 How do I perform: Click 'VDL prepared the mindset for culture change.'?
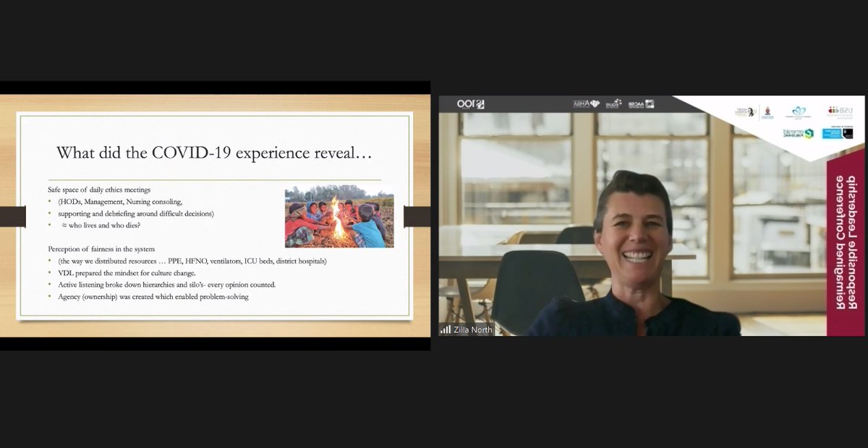tap(126, 273)
